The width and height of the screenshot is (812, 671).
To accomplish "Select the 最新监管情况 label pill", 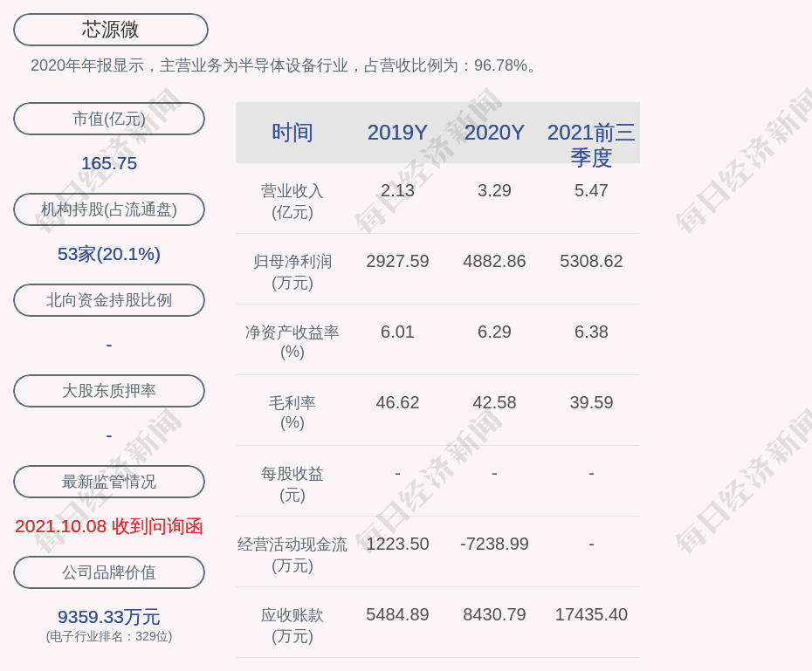I will point(109,482).
